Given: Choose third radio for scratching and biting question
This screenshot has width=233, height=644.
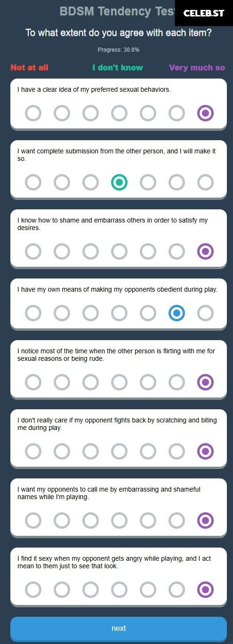Looking at the screenshot, I should 90,452.
